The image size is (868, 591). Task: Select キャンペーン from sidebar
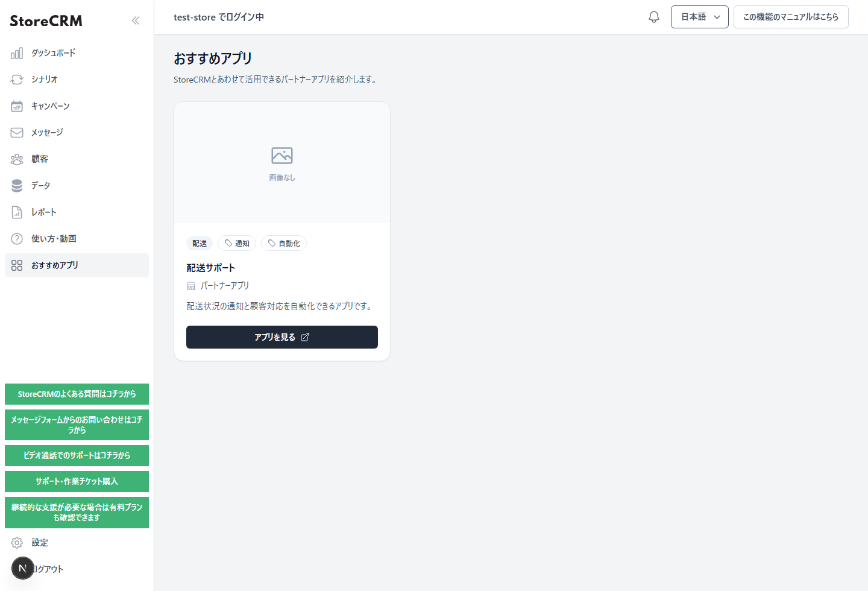tap(77, 106)
